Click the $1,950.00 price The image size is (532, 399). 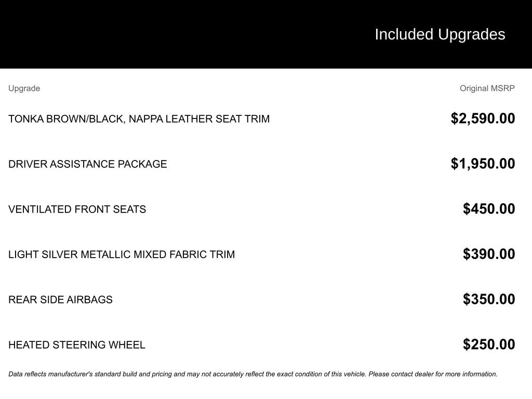483,164
